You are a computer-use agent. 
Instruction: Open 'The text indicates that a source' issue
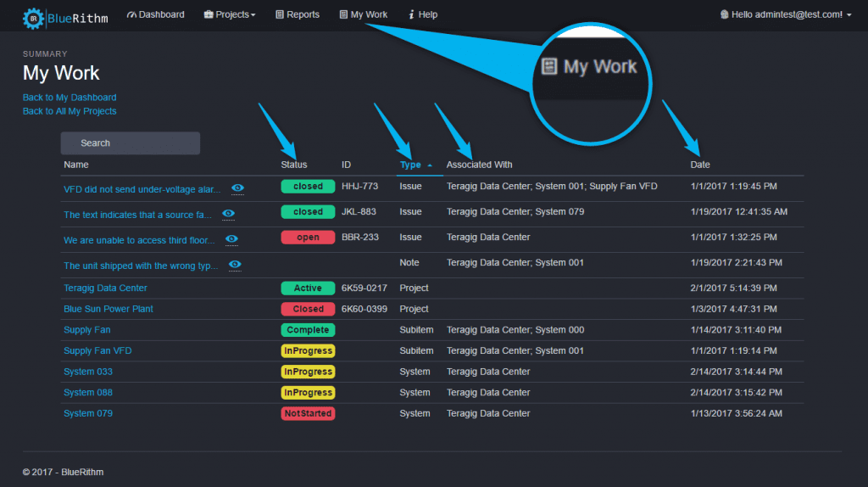[137, 215]
